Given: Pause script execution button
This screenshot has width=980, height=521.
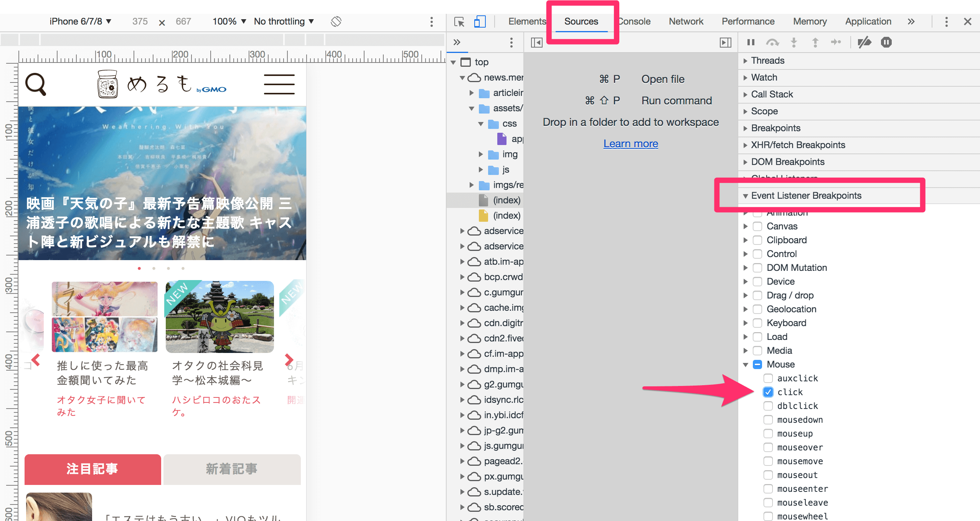Looking at the screenshot, I should (751, 42).
